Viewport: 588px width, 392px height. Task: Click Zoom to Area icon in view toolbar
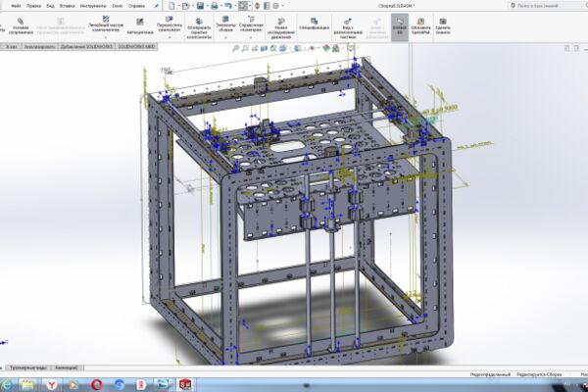245,48
